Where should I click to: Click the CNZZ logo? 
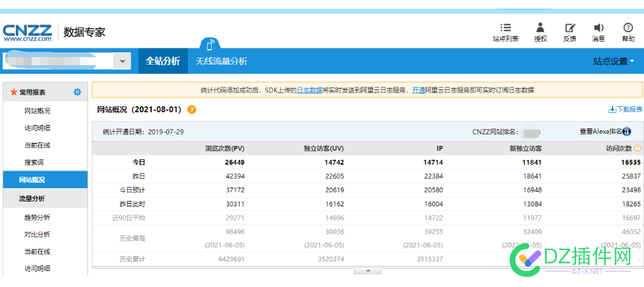point(28,33)
